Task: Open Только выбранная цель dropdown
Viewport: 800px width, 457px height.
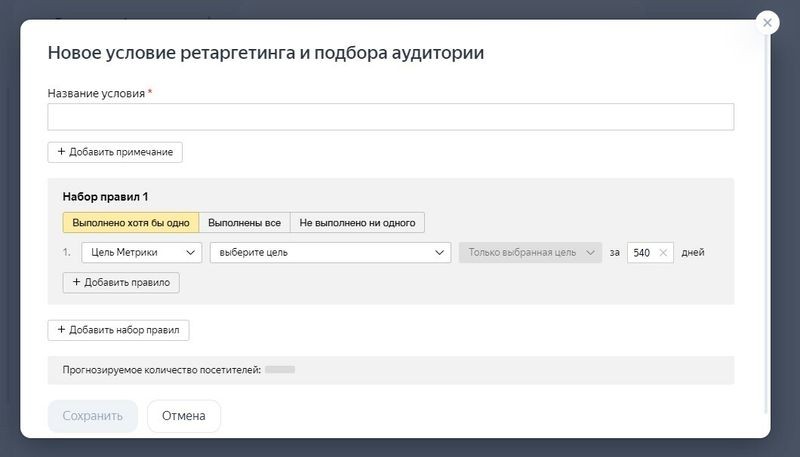Action: click(x=531, y=253)
